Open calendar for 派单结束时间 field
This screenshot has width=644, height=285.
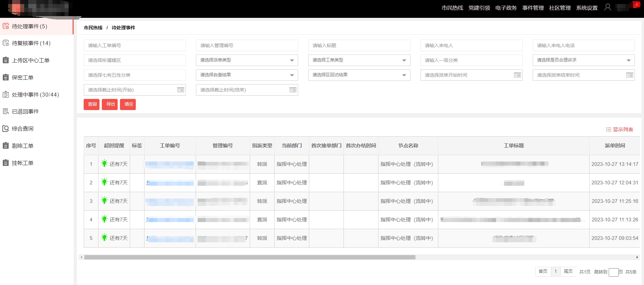pyautogui.click(x=630, y=75)
